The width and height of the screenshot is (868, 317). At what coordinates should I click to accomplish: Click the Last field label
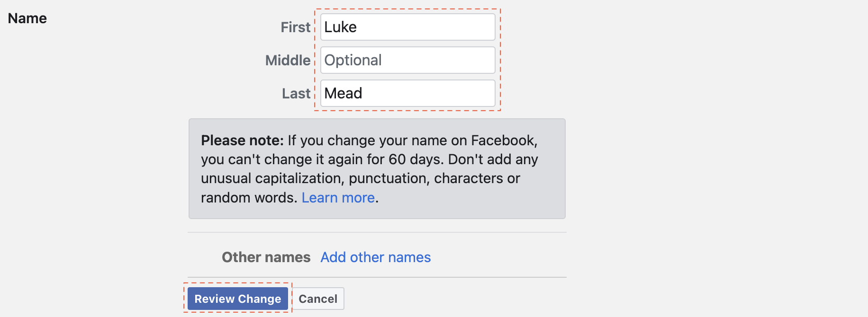coord(296,94)
